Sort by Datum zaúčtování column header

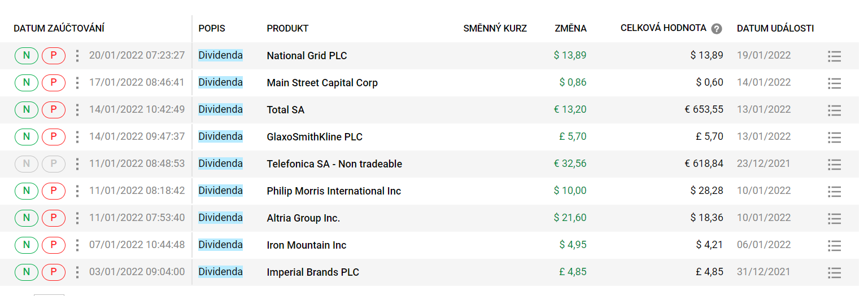(x=59, y=28)
